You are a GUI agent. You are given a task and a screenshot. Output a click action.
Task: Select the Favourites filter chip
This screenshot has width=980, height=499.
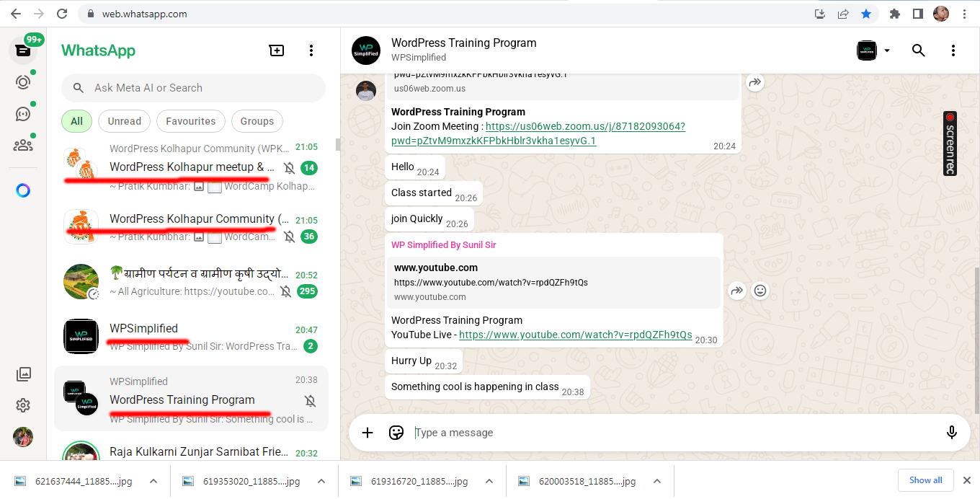[191, 121]
